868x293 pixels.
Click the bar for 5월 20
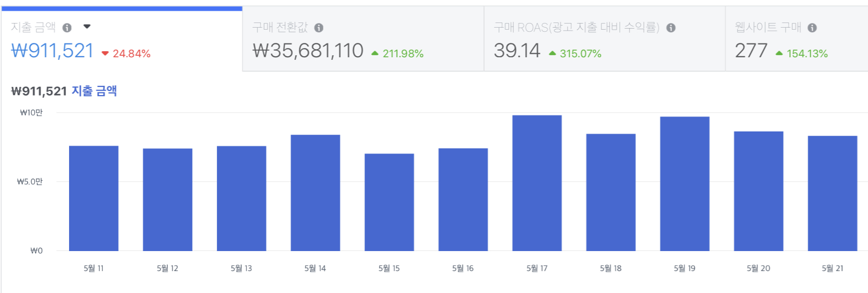758,191
